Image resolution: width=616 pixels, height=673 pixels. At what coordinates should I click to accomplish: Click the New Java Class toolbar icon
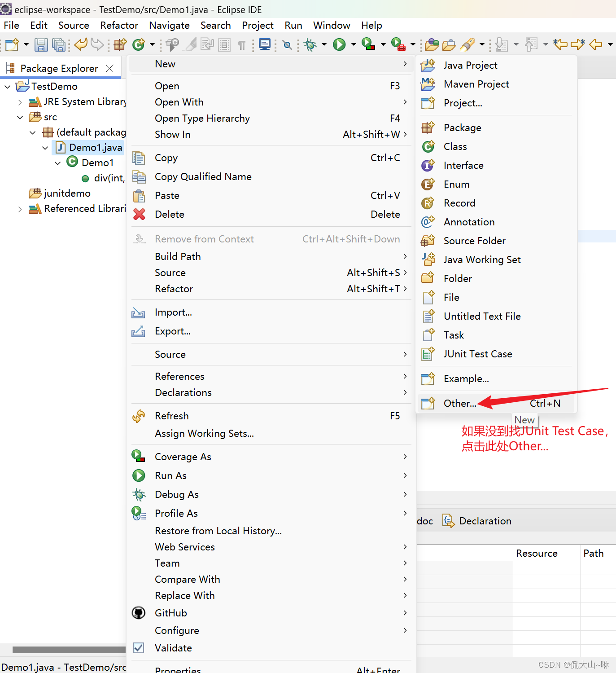pyautogui.click(x=139, y=44)
